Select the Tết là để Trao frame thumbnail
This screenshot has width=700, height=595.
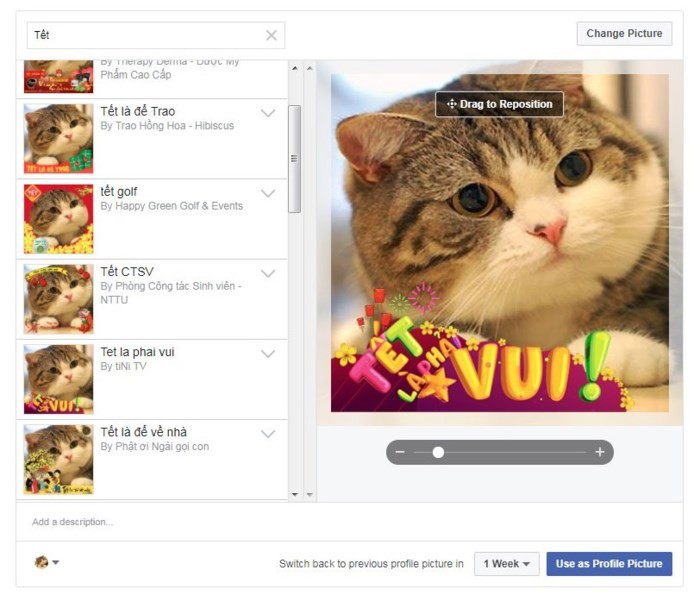58,139
